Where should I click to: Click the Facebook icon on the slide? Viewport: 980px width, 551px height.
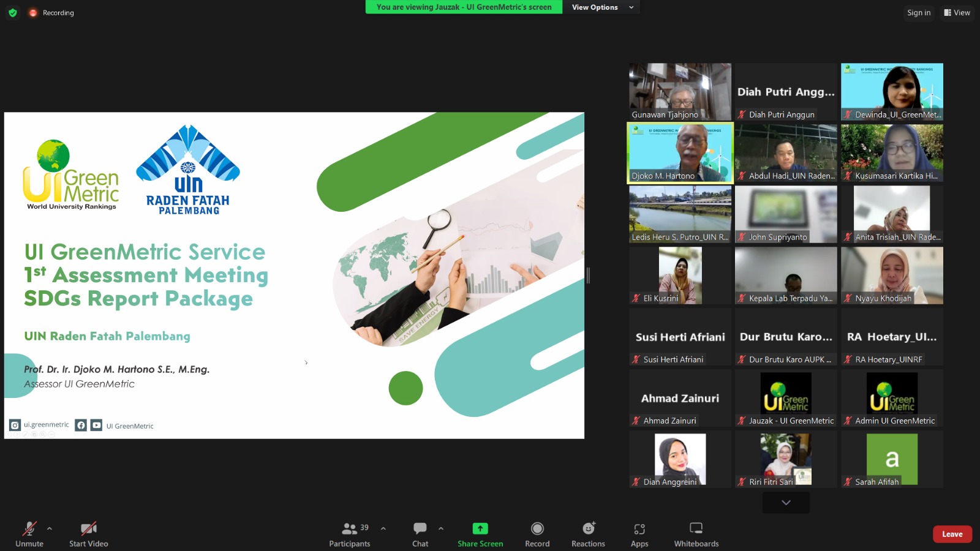tap(81, 425)
